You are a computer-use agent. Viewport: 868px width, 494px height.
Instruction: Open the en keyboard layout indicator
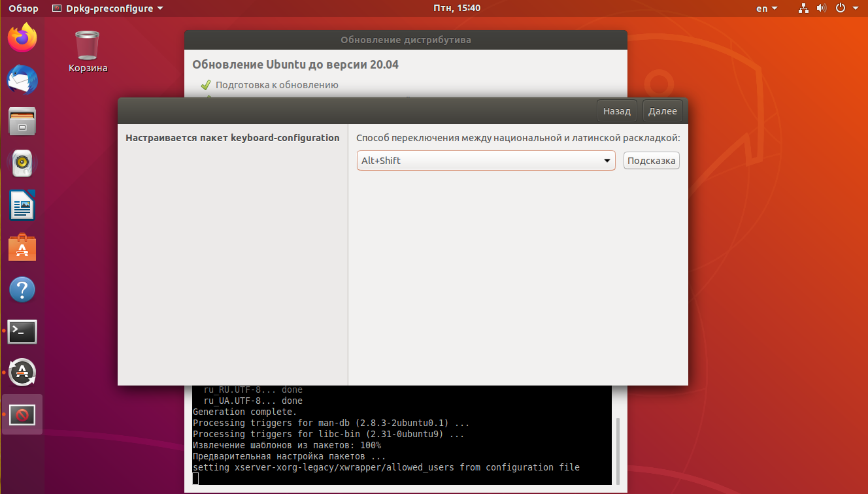(x=767, y=8)
